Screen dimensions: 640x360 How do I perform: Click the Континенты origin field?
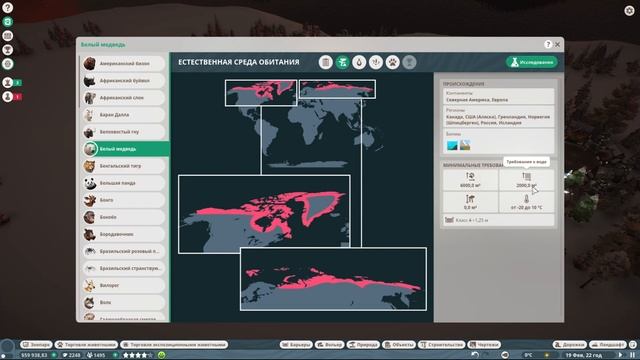[x=499, y=97]
